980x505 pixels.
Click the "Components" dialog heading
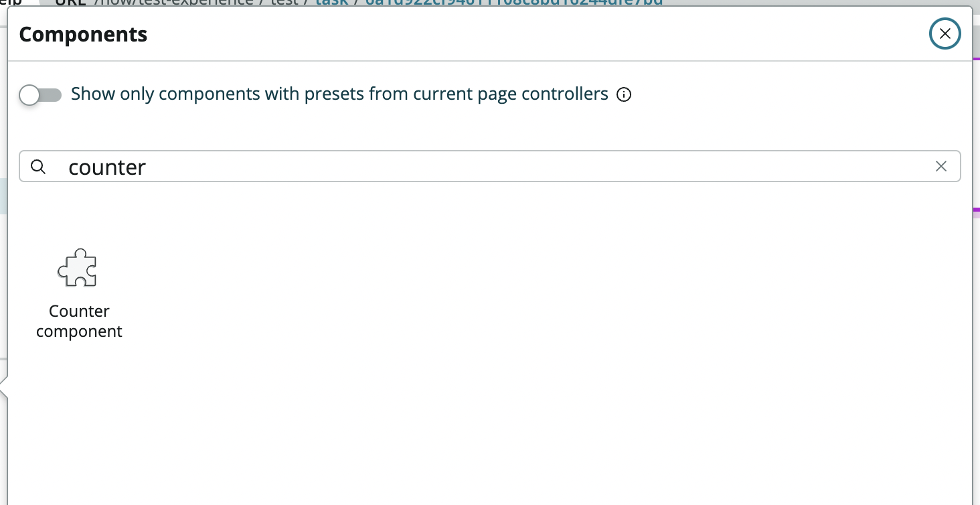tap(83, 35)
